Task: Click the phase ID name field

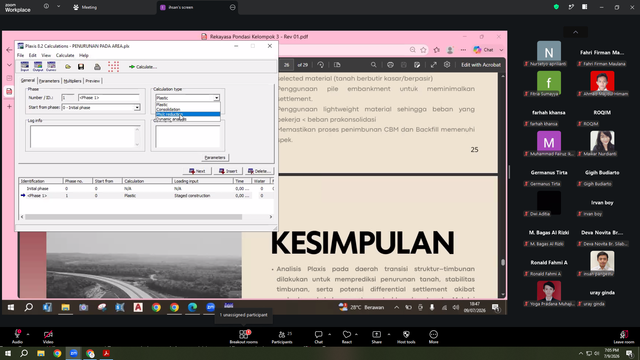Action: click(109, 98)
